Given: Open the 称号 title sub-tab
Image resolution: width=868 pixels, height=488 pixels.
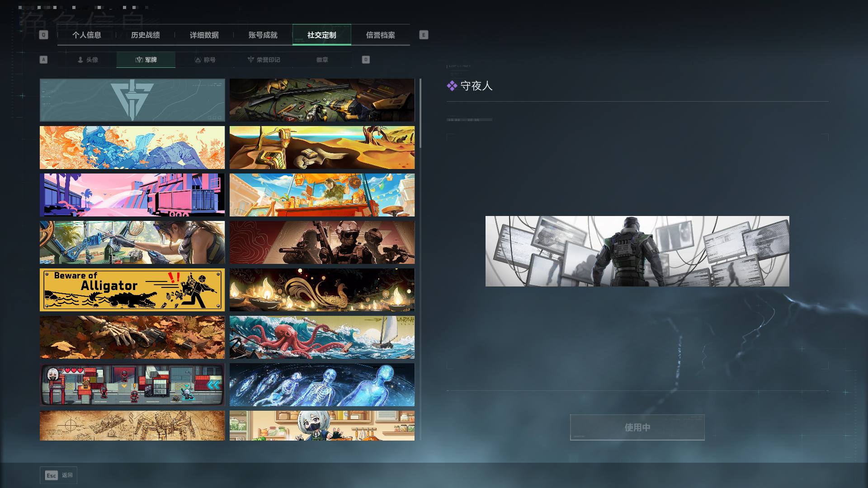Looking at the screenshot, I should coord(205,60).
